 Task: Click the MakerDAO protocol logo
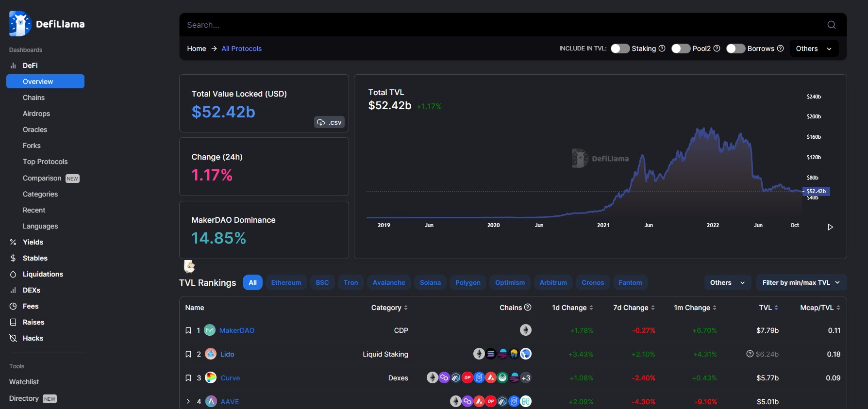tap(210, 330)
